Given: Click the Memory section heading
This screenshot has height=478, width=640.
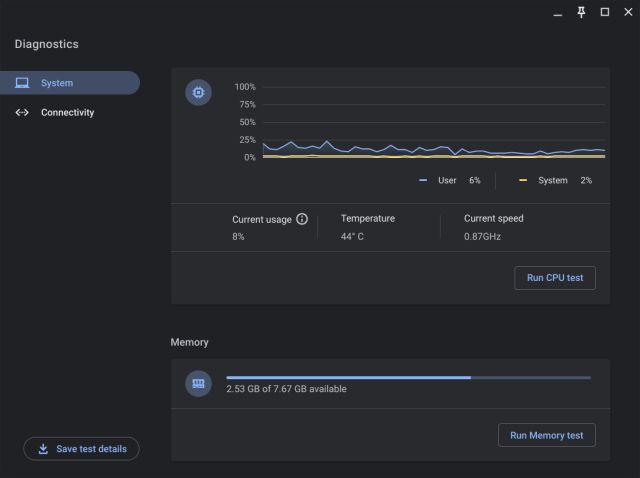Looking at the screenshot, I should click(189, 342).
